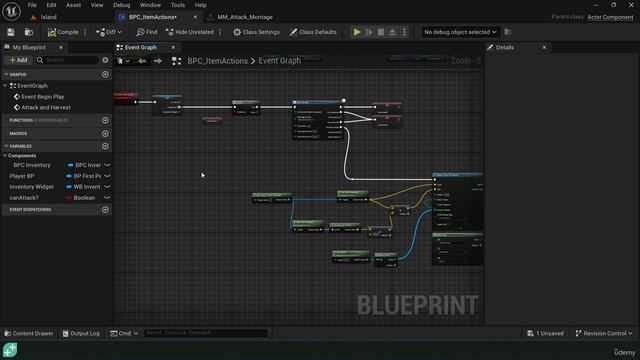Collapse the VARIABLES section
Viewport: 640px width, 360px height.
click(x=6, y=146)
